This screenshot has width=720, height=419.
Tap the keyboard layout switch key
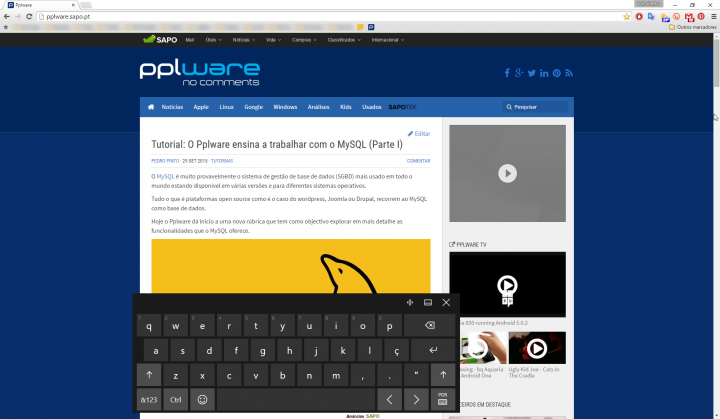(x=443, y=400)
